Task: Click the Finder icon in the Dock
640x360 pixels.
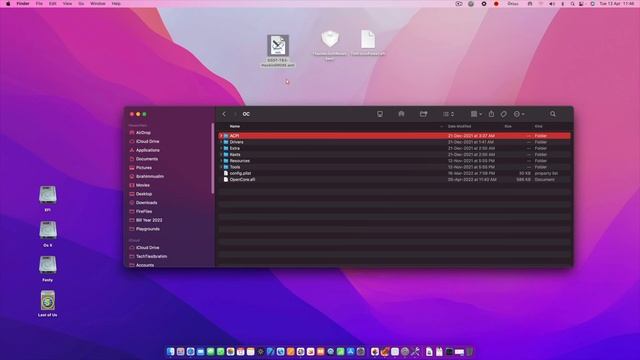Action: [171, 351]
